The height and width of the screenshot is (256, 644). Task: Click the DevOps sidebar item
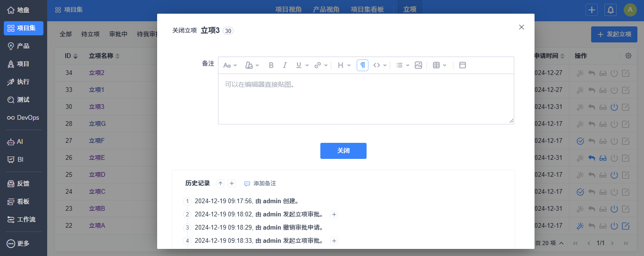(24, 117)
